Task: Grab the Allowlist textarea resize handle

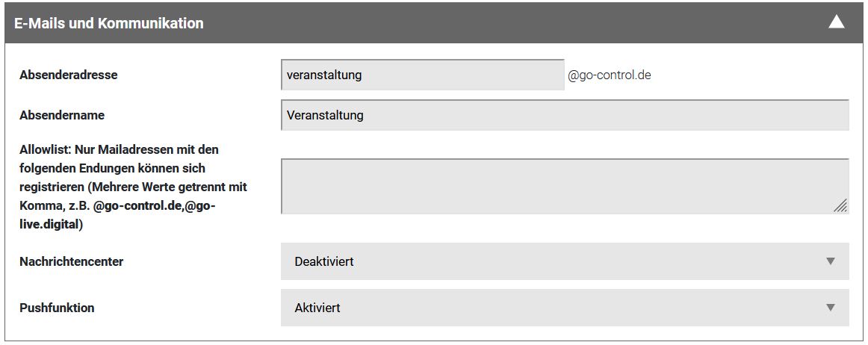Action: click(x=840, y=206)
